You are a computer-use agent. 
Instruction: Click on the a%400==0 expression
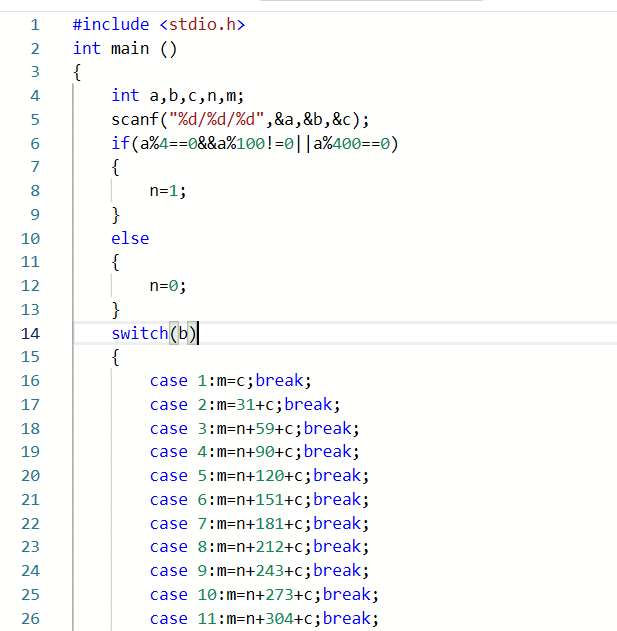pyautogui.click(x=351, y=144)
